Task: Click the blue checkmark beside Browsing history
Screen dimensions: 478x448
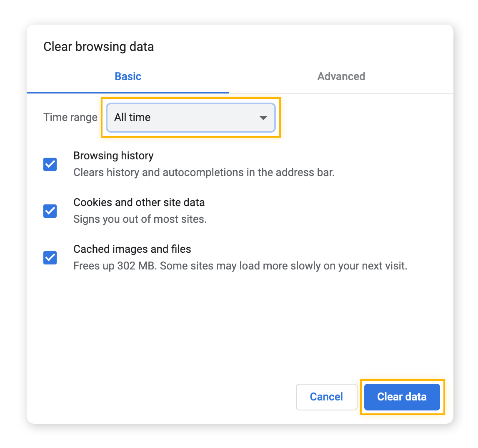Action: tap(49, 164)
